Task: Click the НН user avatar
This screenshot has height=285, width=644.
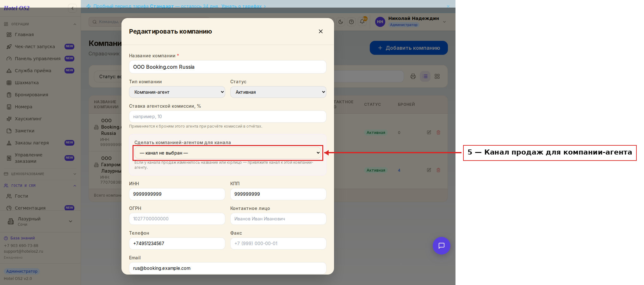Action: coord(380,22)
